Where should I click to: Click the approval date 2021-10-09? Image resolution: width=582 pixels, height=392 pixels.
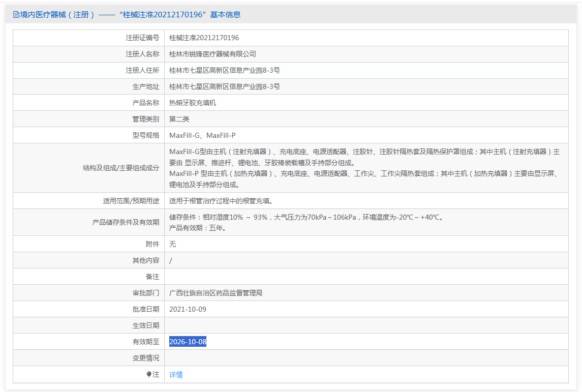point(188,309)
